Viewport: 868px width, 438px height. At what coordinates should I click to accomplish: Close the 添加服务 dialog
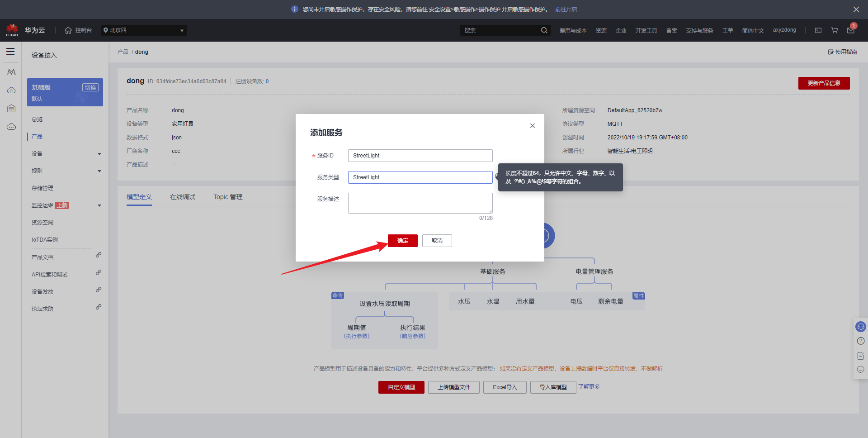533,126
